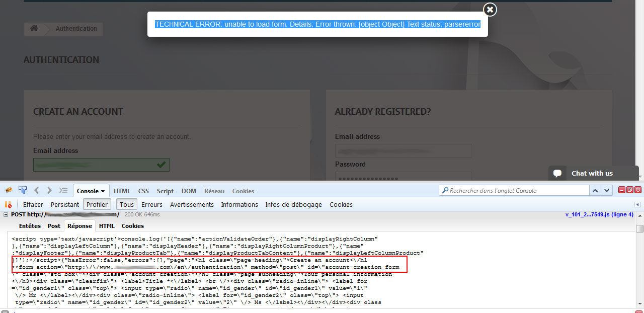
Task: Switch to the CSS panel tab
Action: pos(143,191)
